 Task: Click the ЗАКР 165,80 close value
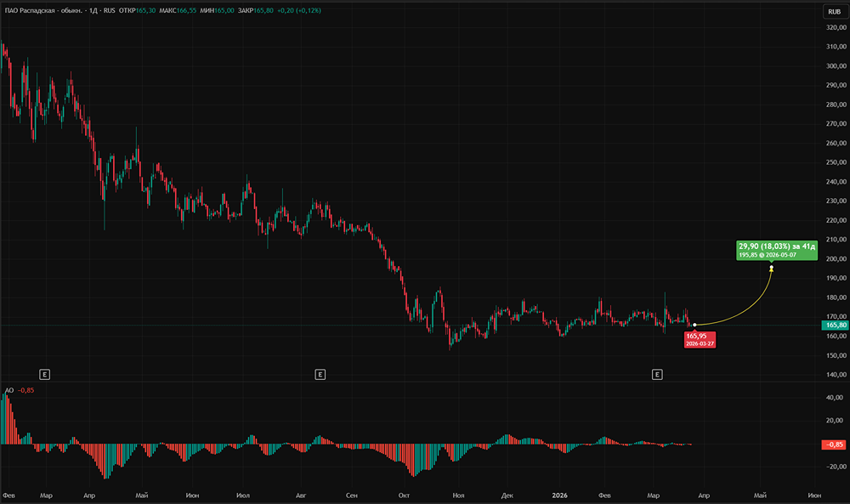coord(256,10)
